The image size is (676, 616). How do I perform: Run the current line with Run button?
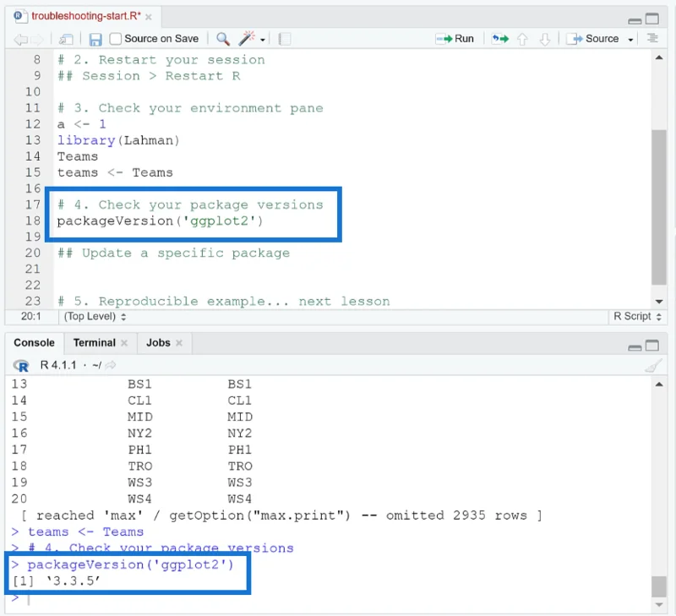[x=455, y=39]
